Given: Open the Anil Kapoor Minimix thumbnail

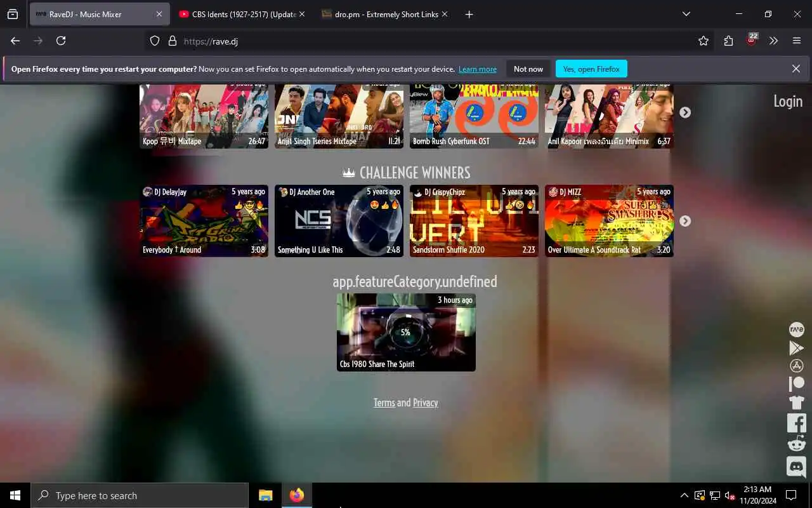Looking at the screenshot, I should 609,116.
